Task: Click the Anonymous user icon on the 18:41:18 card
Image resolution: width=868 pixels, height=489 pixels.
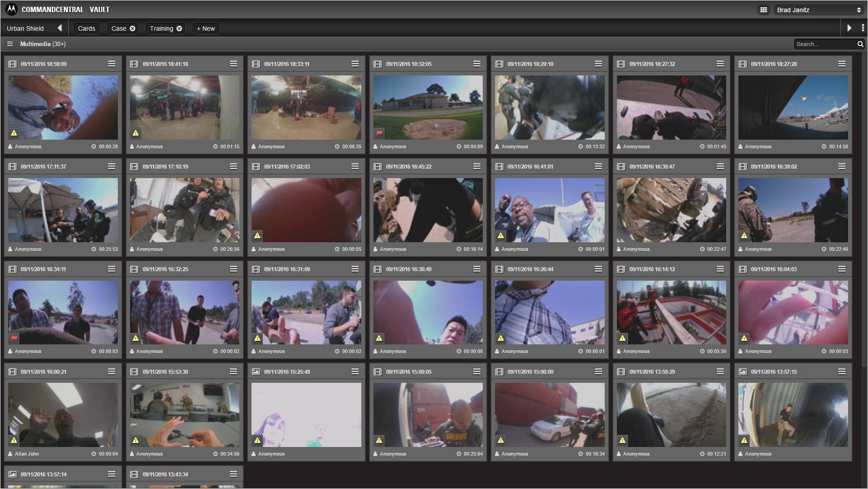Action: click(x=131, y=146)
